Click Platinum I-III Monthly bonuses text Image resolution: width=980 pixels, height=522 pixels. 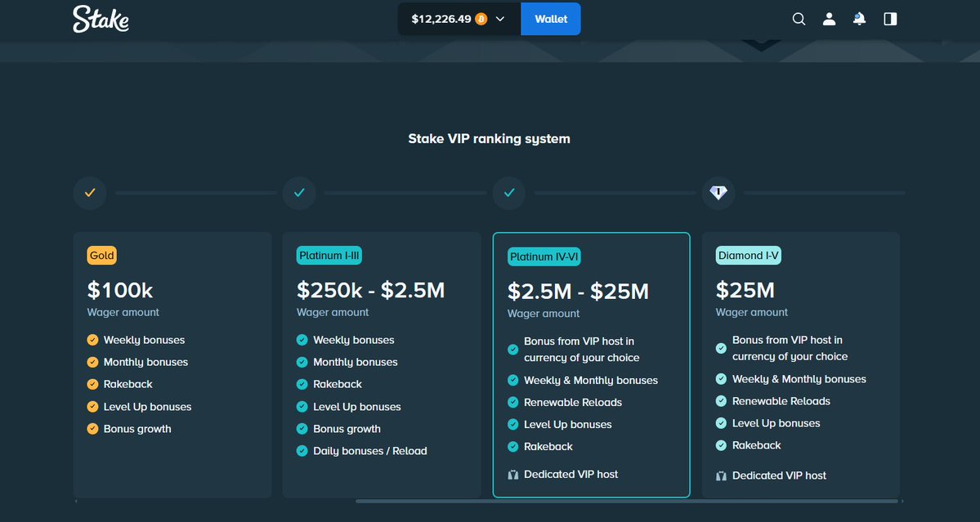(x=355, y=362)
